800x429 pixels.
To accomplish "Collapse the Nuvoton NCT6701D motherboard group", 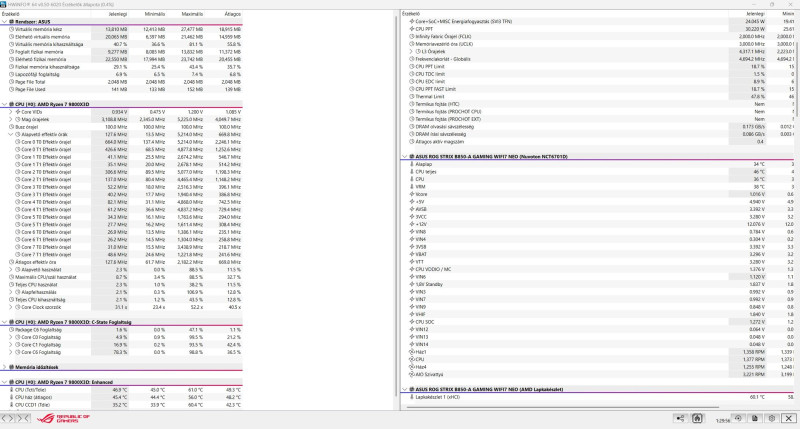I will [405, 157].
